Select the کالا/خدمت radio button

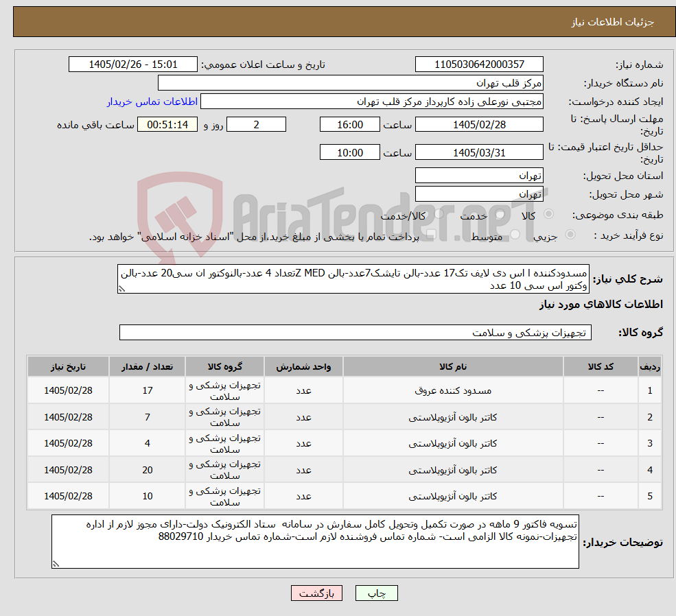(x=439, y=213)
